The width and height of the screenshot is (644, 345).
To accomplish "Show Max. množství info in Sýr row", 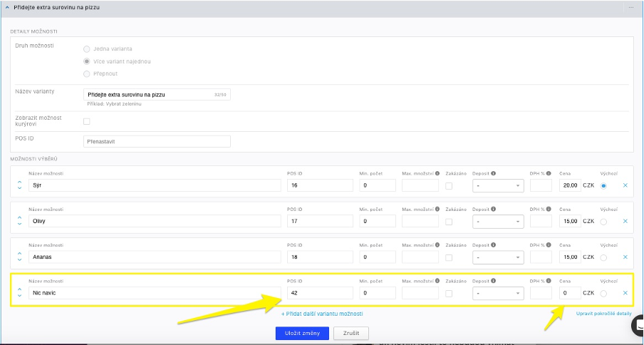I will tap(437, 173).
